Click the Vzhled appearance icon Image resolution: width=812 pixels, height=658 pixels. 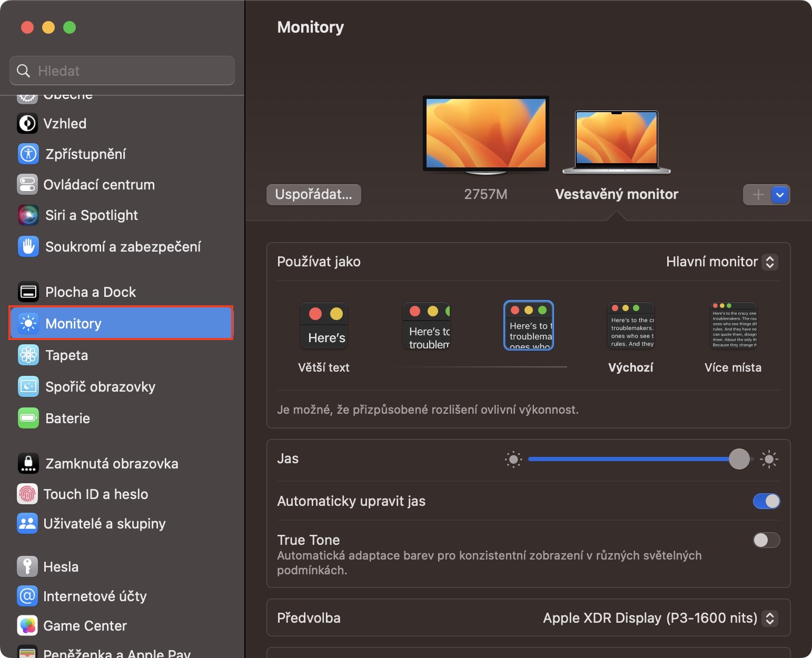point(27,124)
